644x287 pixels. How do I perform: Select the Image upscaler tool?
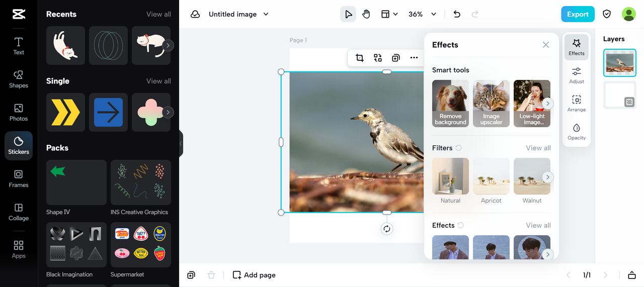tap(491, 104)
